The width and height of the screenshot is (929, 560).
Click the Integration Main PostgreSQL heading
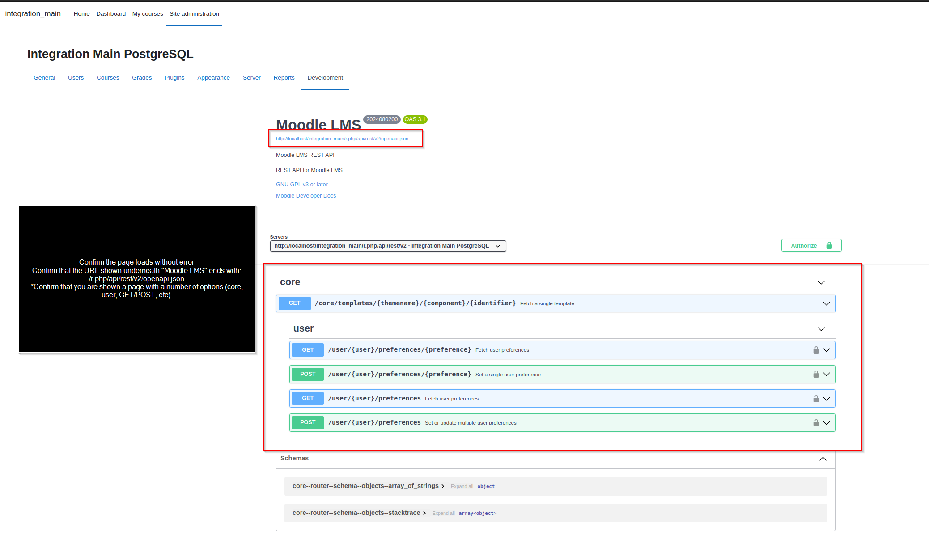(x=110, y=54)
